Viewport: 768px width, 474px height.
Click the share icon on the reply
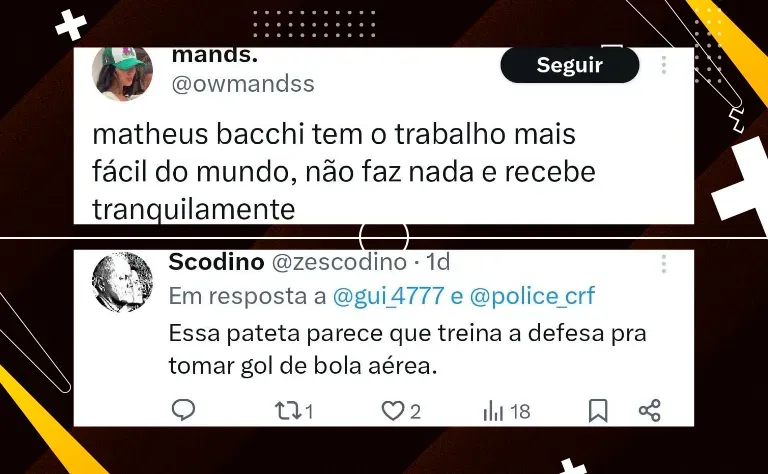(650, 410)
